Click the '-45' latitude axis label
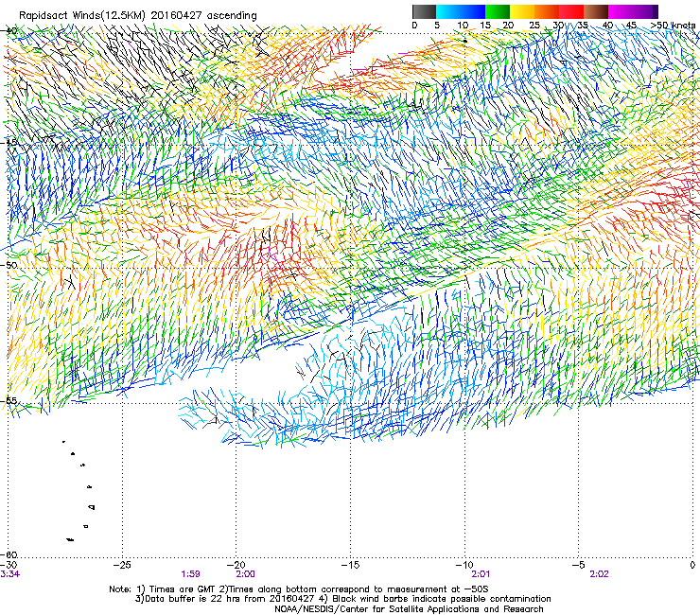This screenshot has height=615, width=700. point(9,143)
